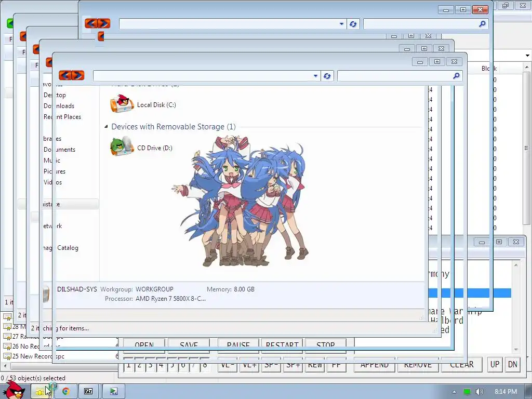
Task: Click the Block column header
Action: click(x=489, y=69)
